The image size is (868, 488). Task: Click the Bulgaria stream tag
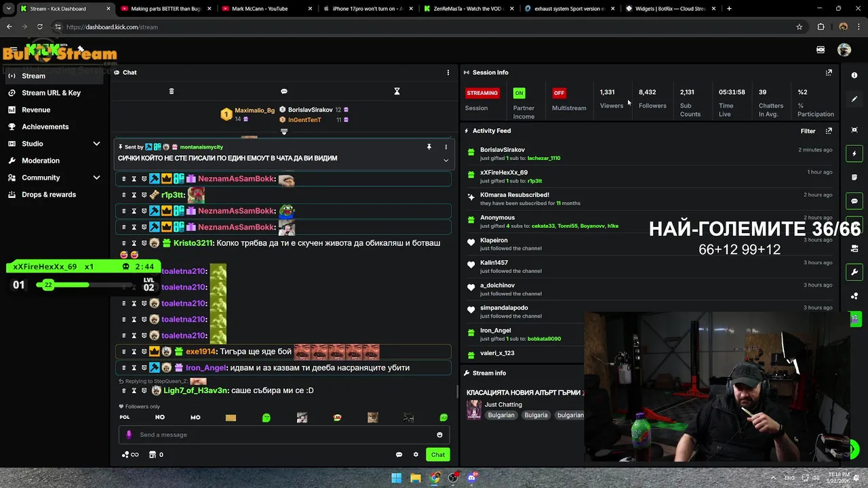[x=536, y=415]
